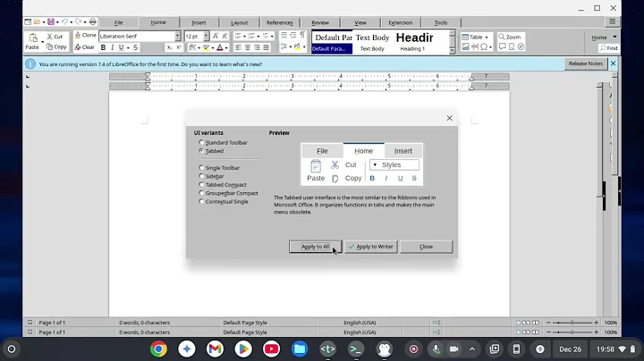Apply subscript formatting
This screenshot has height=361, width=644.
[169, 47]
